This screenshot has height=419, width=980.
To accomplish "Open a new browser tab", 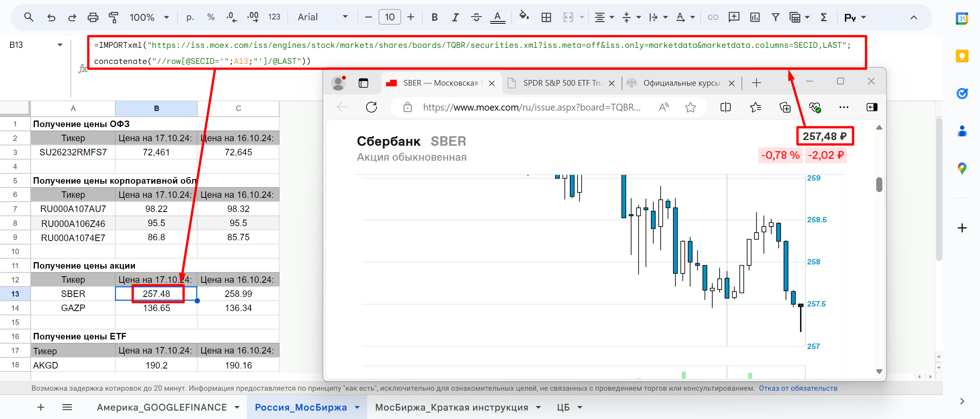I will tap(756, 83).
